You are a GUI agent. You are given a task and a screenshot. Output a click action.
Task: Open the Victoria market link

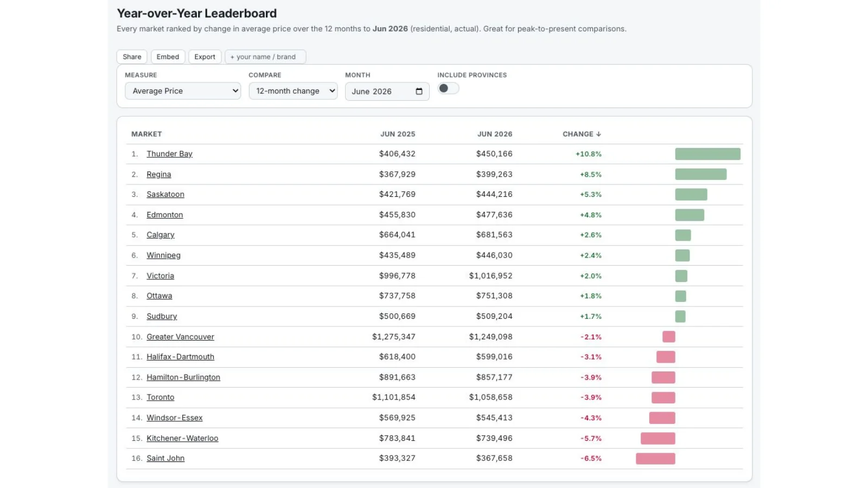(x=160, y=276)
